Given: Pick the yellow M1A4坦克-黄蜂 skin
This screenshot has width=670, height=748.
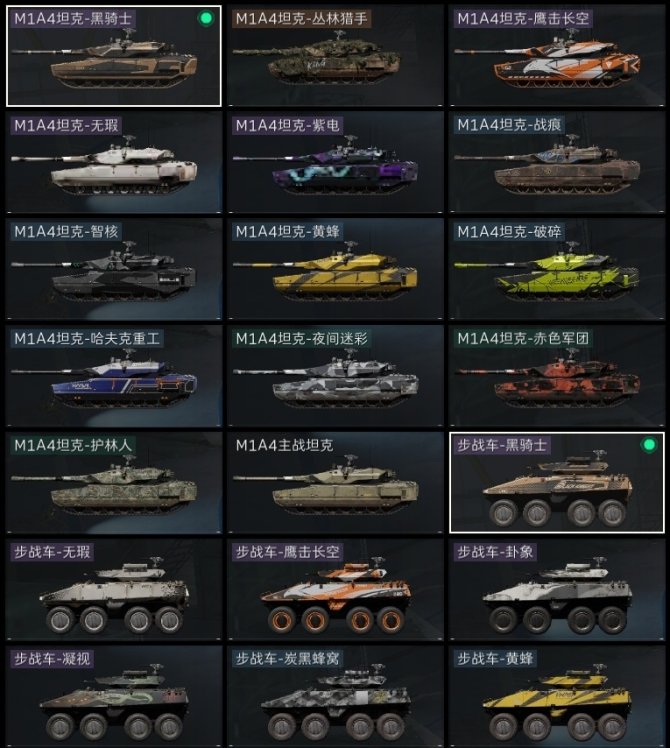Looking at the screenshot, I should pyautogui.click(x=335, y=269).
